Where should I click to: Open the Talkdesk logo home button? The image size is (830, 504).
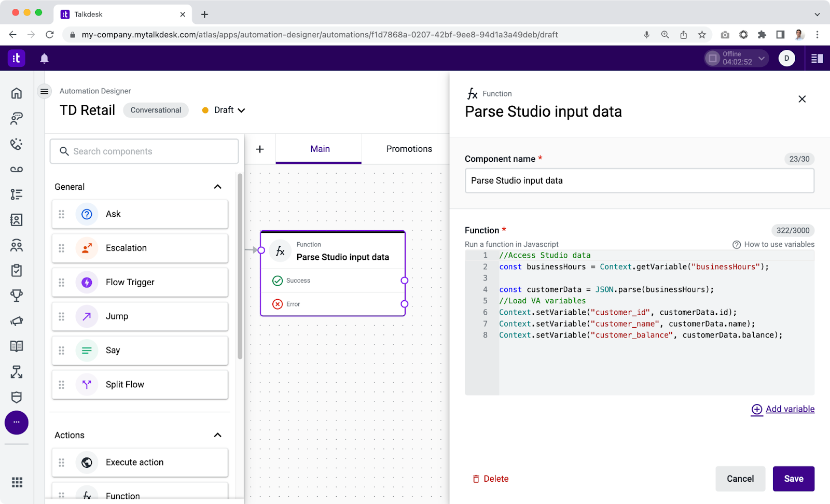(17, 58)
